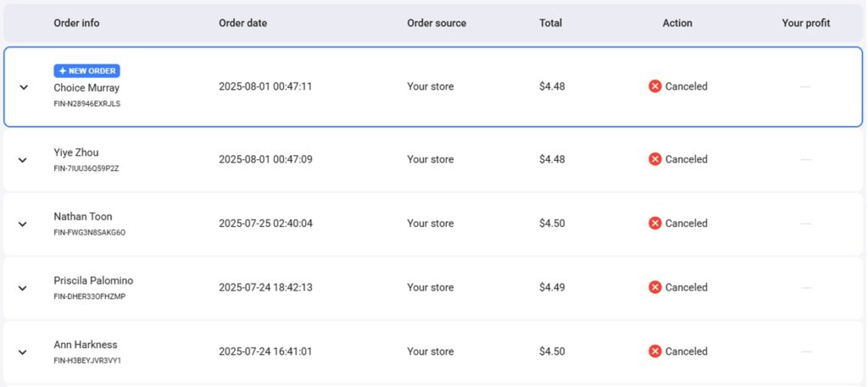Click the customer name Priscila Palomino
The height and width of the screenshot is (387, 868).
point(93,281)
